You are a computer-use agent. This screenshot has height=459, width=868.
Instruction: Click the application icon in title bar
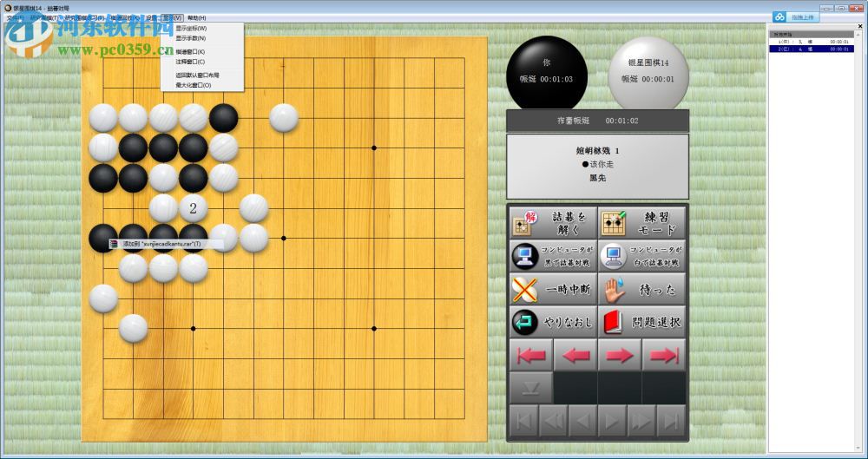[7, 8]
